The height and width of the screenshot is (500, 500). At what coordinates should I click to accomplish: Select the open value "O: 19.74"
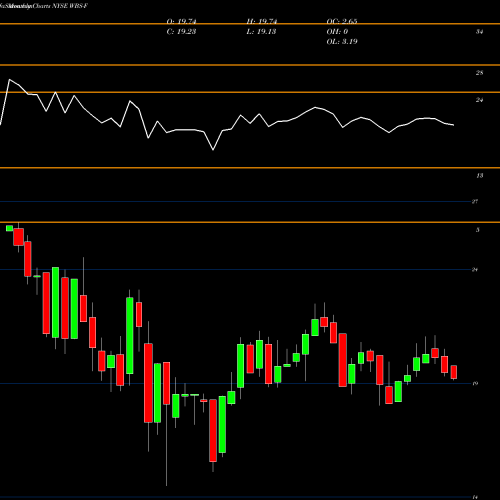tap(182, 22)
